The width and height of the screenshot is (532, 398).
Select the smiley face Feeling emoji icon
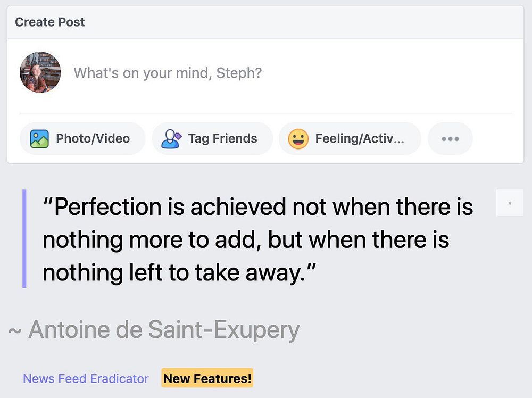tap(298, 139)
